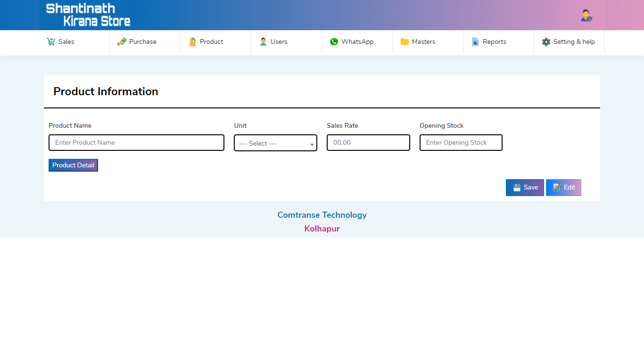644x362 pixels.
Task: Click the Purchase money icon
Action: click(x=122, y=41)
